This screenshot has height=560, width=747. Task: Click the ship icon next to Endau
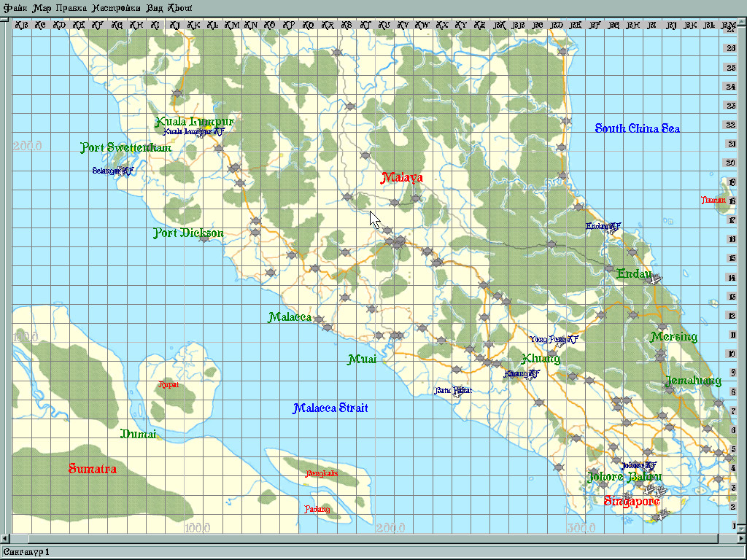click(654, 279)
